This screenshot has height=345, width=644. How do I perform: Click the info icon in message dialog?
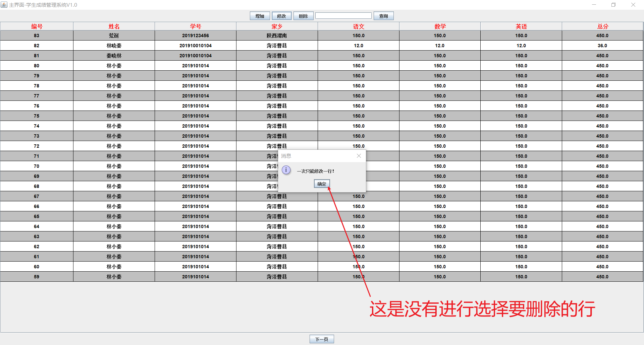coord(286,170)
